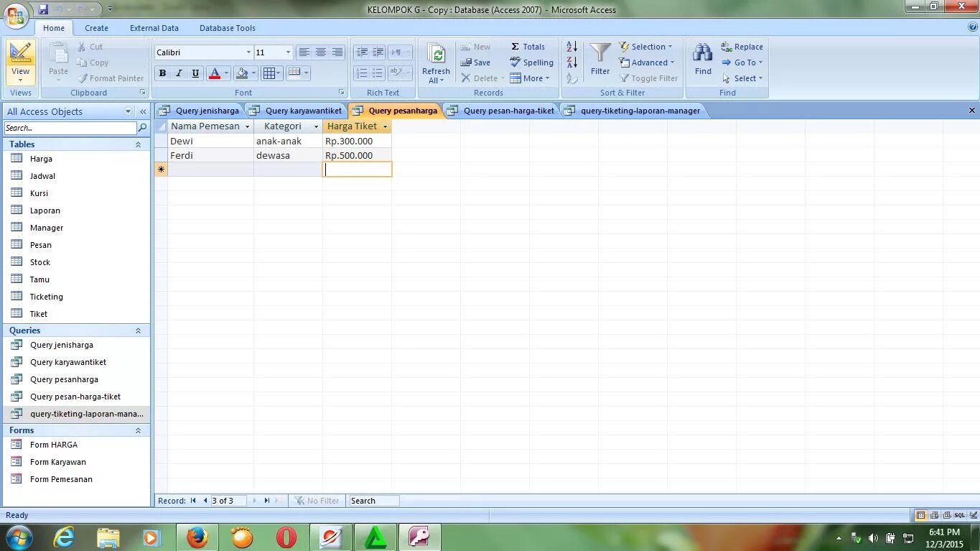Open the font name Calibri dropdown
The width and height of the screenshot is (980, 551).
[248, 52]
